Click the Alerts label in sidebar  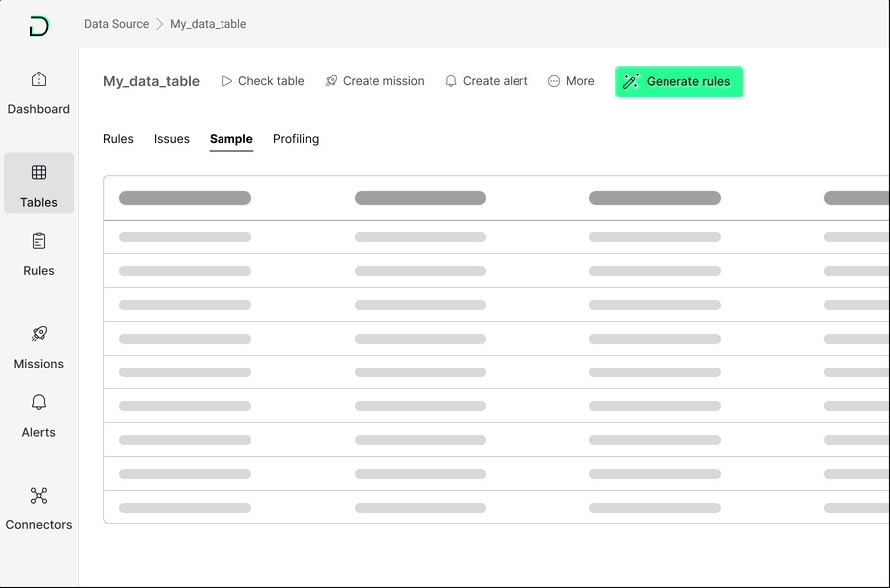pyautogui.click(x=39, y=432)
